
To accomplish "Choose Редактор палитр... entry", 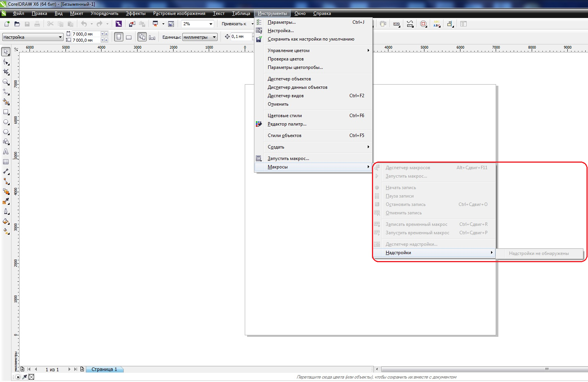I will 313,124.
